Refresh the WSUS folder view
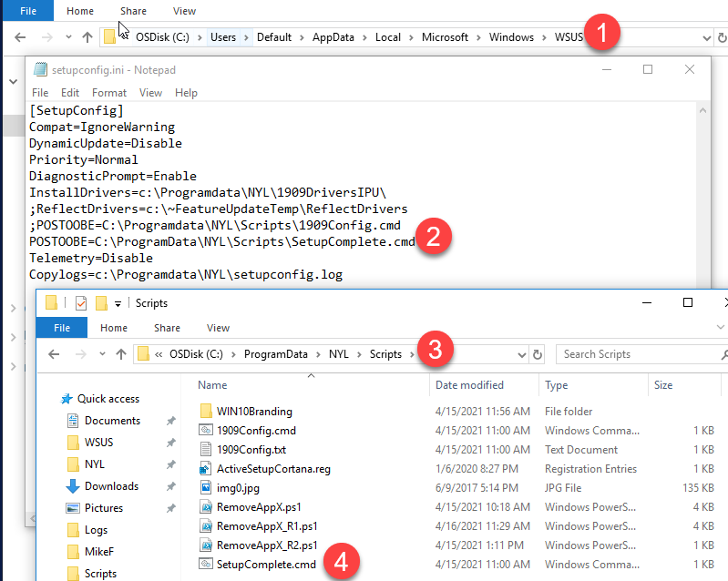 [x=722, y=37]
